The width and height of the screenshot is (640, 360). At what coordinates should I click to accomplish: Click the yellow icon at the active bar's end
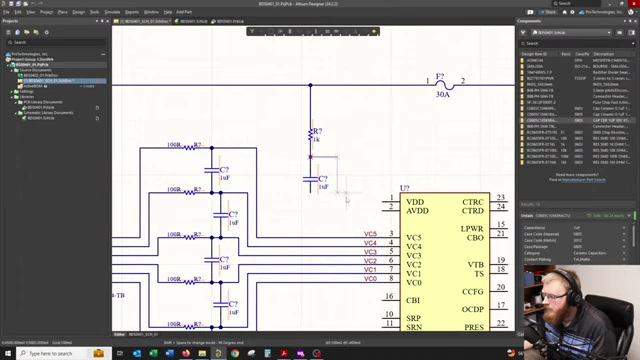click(374, 31)
